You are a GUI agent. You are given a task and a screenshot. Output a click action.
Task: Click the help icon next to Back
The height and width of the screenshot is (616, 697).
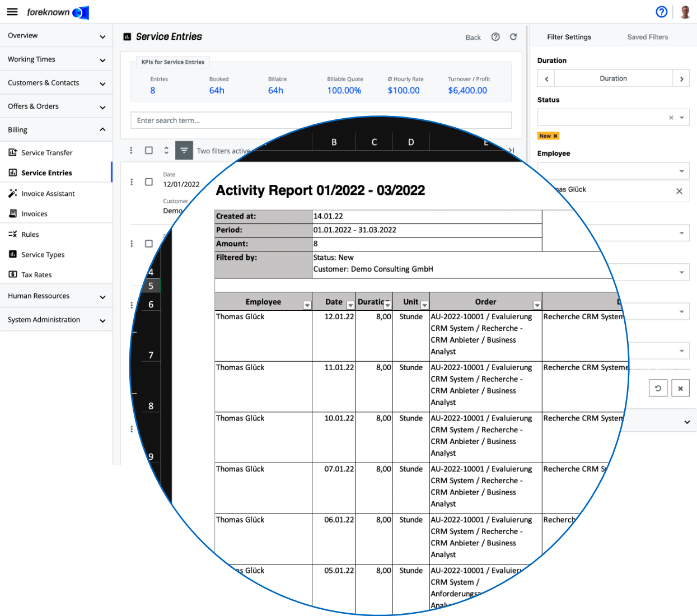point(495,37)
